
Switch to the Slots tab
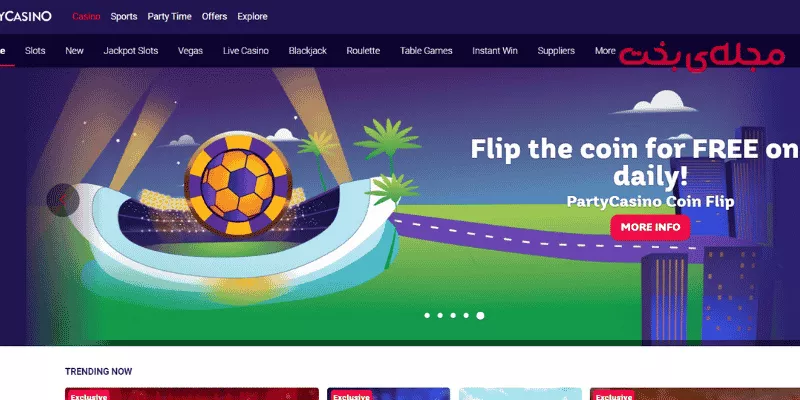coord(35,51)
